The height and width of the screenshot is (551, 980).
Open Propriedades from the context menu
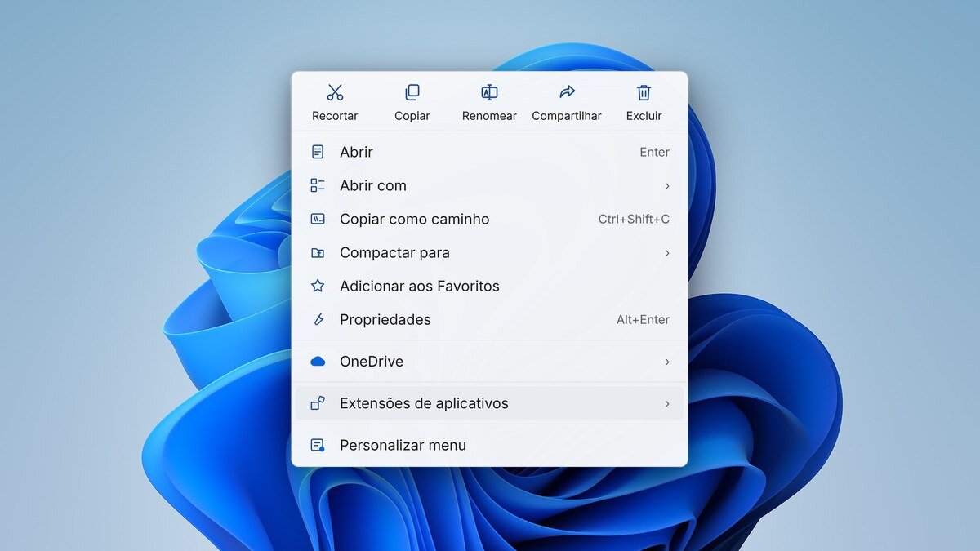point(489,319)
